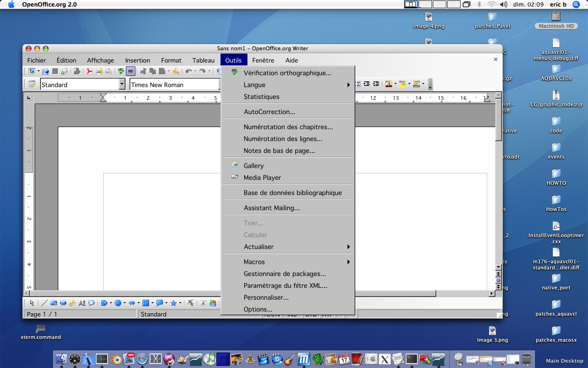Click the Cut scissors icon
The width and height of the screenshot is (588, 368).
143,71
